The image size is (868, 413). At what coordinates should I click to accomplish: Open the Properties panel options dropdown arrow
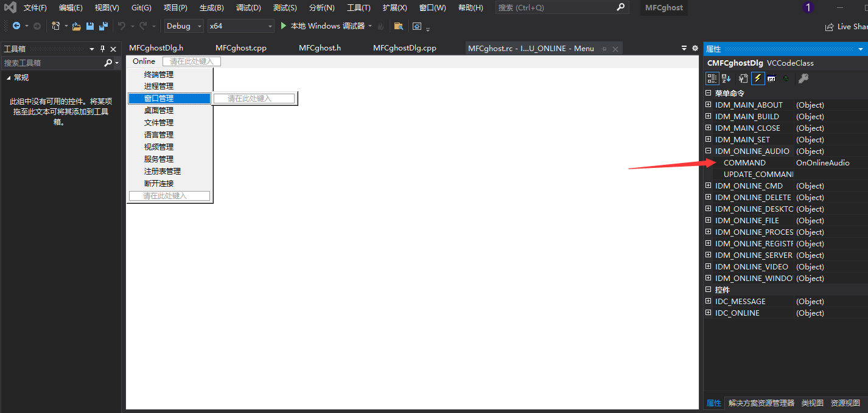click(x=861, y=49)
